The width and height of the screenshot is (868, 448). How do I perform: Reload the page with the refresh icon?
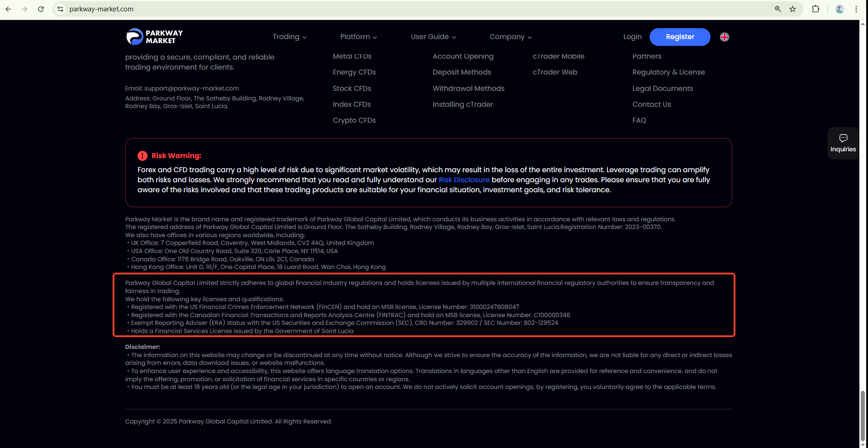click(x=41, y=9)
